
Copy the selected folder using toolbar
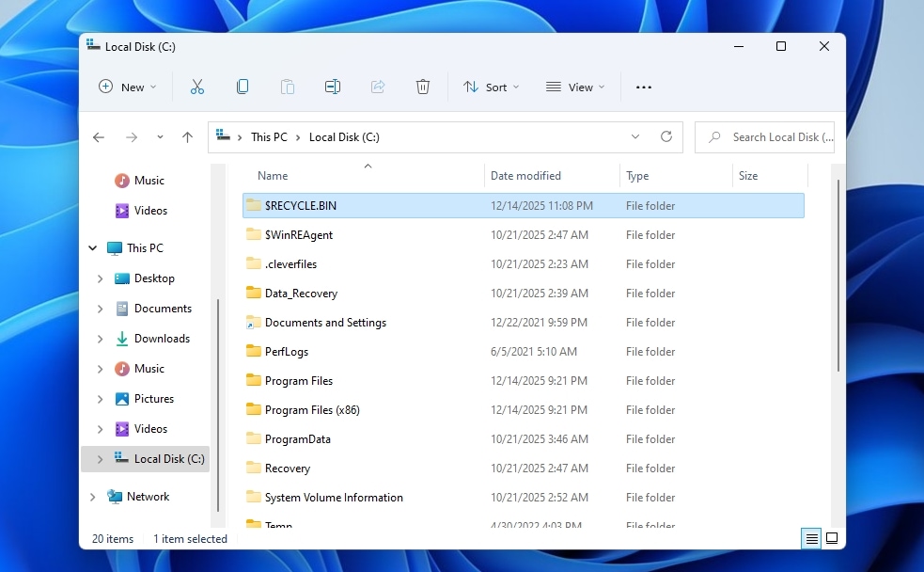(242, 86)
